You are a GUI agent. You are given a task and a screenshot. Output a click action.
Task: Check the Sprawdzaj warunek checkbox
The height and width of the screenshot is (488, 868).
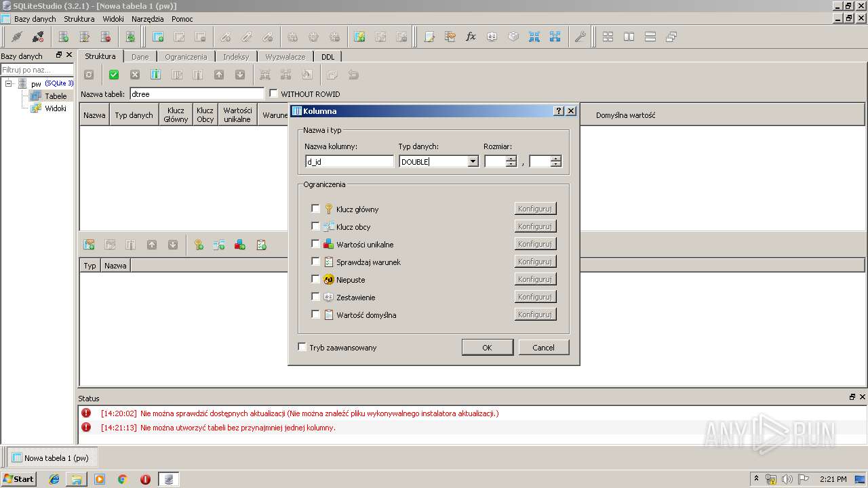coord(315,262)
